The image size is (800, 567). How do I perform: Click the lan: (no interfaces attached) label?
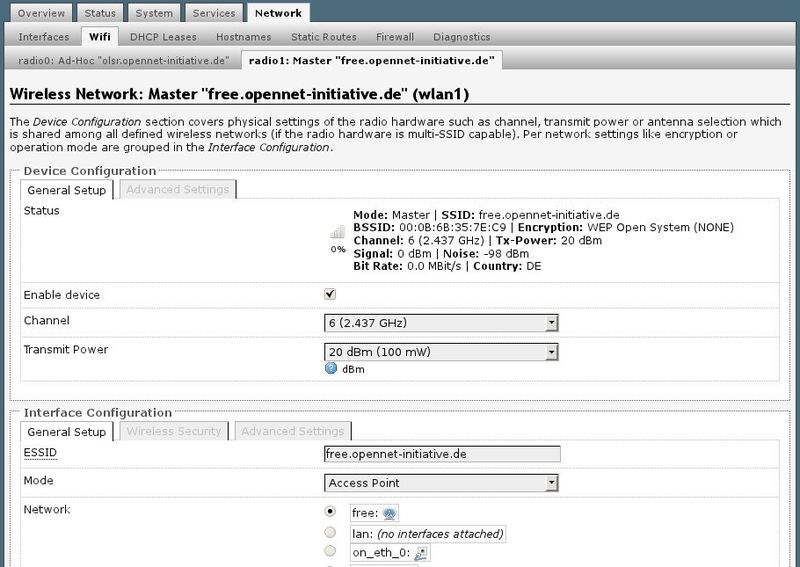pyautogui.click(x=428, y=534)
